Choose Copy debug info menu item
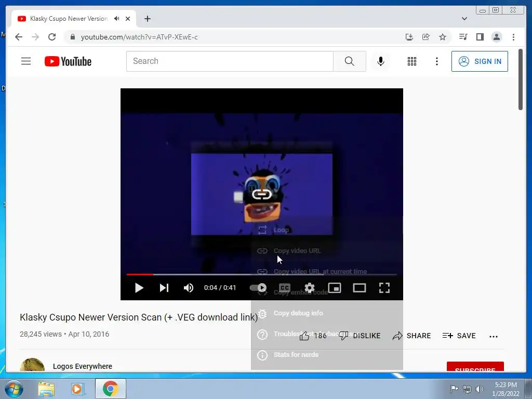Screen dimensions: 532x399 click(x=327, y=313)
